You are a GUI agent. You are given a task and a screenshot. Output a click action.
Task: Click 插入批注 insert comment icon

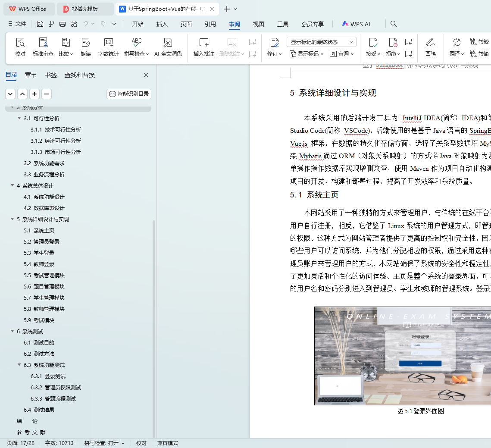[x=203, y=43]
